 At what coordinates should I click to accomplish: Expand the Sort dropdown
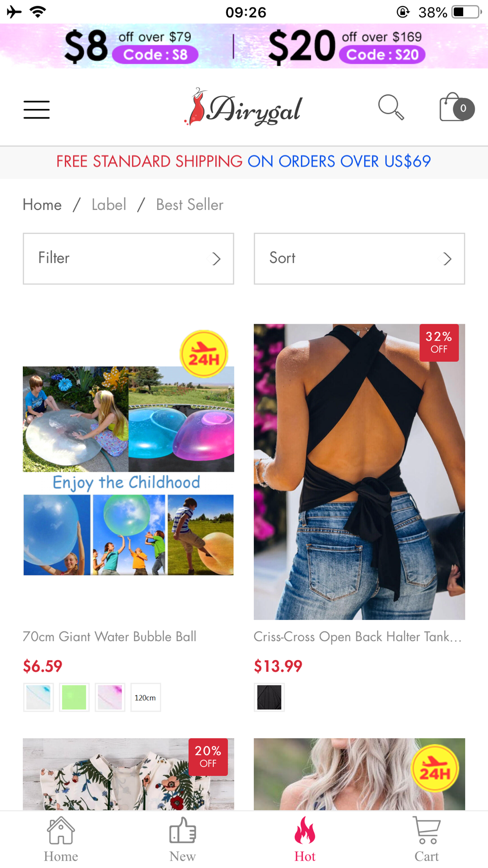(359, 258)
